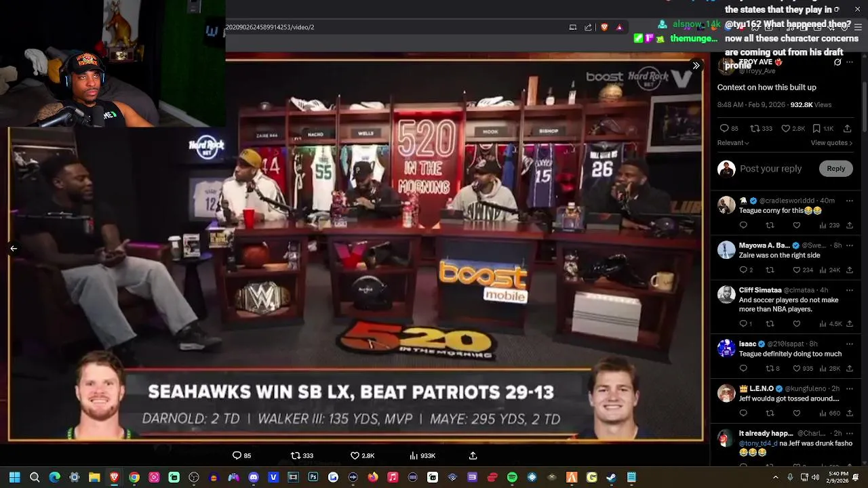Click reply icon with 85 in the sidebar

point(724,129)
